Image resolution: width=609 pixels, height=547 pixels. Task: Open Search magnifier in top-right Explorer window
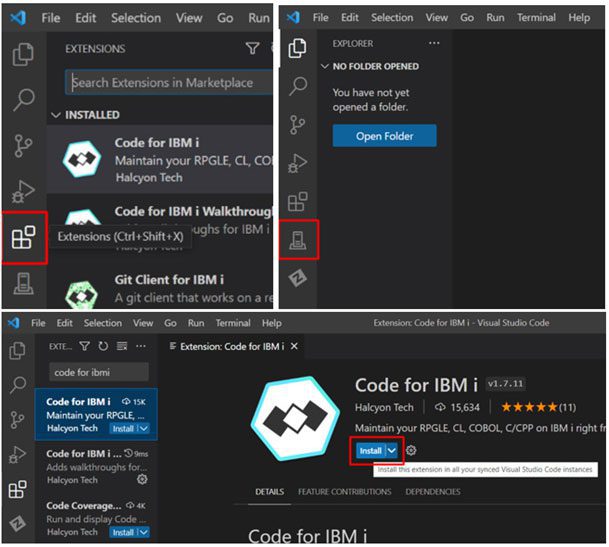(x=298, y=86)
